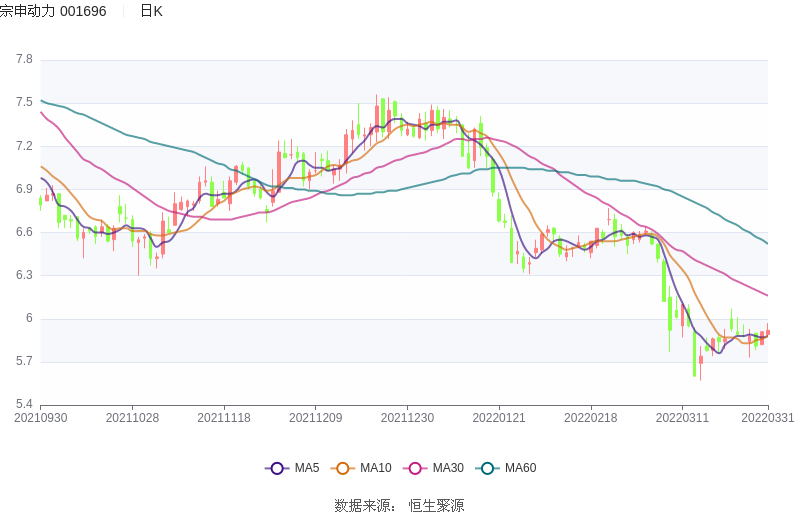Click the 20220311 date tick label
This screenshot has height=517, width=800.
point(682,418)
